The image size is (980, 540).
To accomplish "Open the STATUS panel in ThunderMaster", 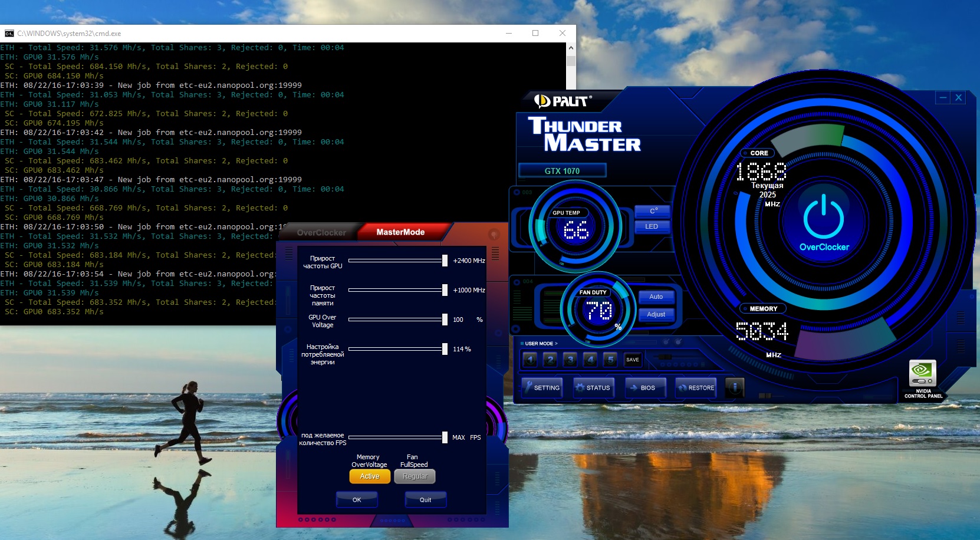I will [x=594, y=387].
